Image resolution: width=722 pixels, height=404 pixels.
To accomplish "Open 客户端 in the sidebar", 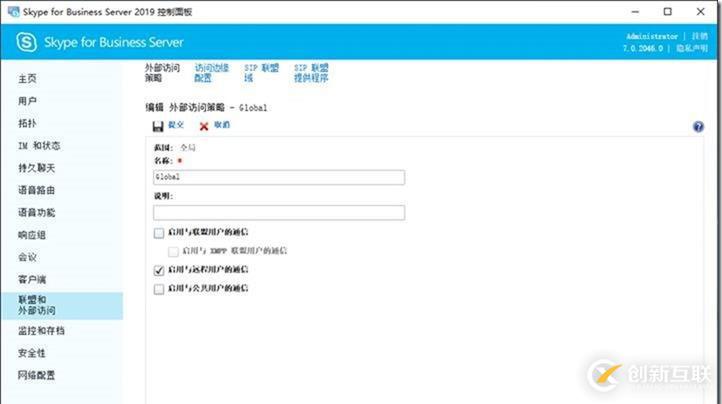I will pos(32,280).
